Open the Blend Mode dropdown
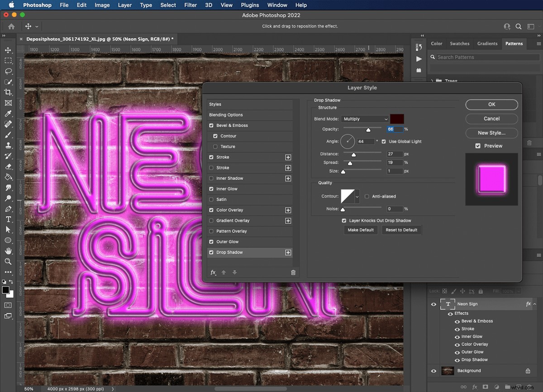543x392 pixels. point(365,118)
